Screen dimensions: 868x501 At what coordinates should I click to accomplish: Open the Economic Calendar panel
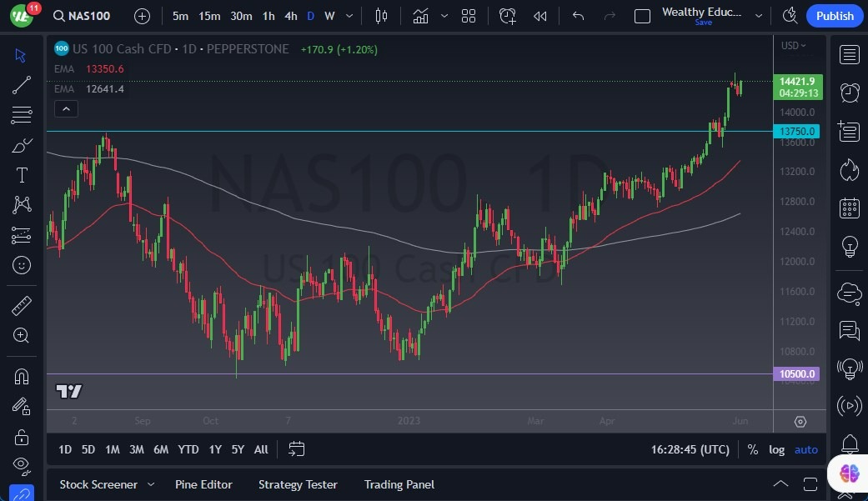coord(849,208)
